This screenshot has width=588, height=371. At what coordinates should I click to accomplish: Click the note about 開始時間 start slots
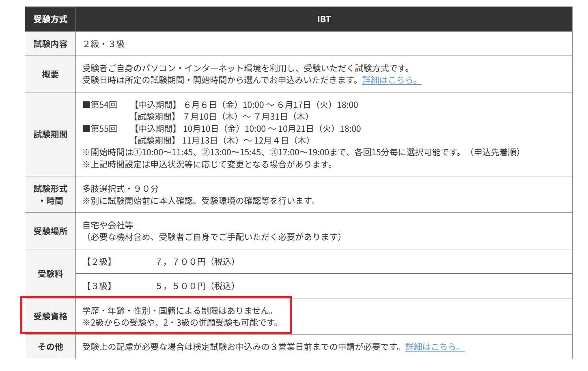pyautogui.click(x=302, y=152)
